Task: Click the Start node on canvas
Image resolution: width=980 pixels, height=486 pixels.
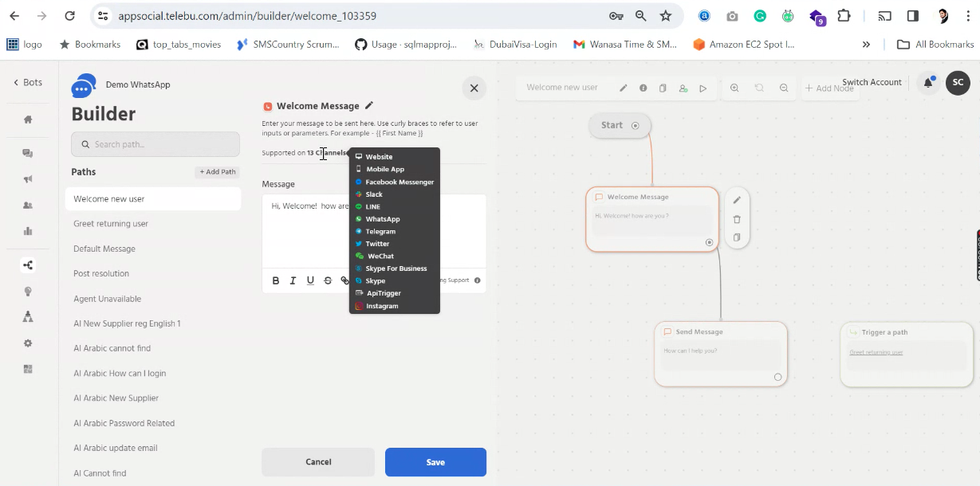Action: point(620,125)
